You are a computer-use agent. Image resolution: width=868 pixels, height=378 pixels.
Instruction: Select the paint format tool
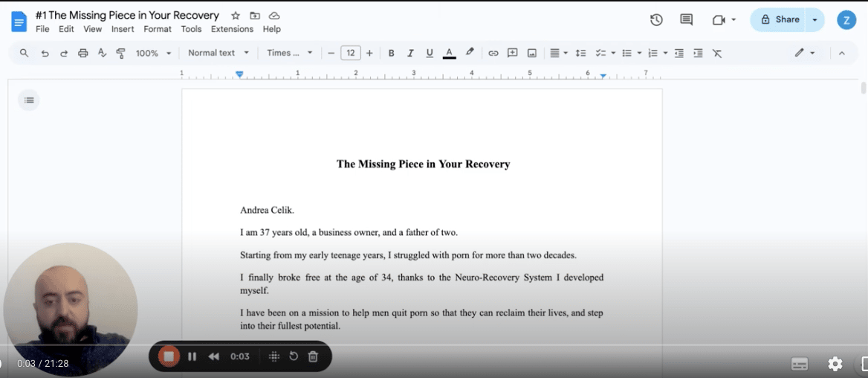(121, 53)
